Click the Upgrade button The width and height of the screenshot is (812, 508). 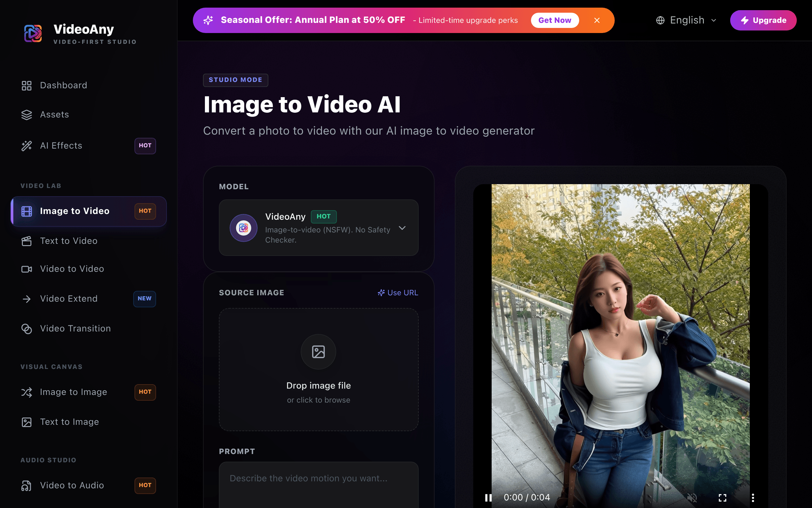click(763, 20)
